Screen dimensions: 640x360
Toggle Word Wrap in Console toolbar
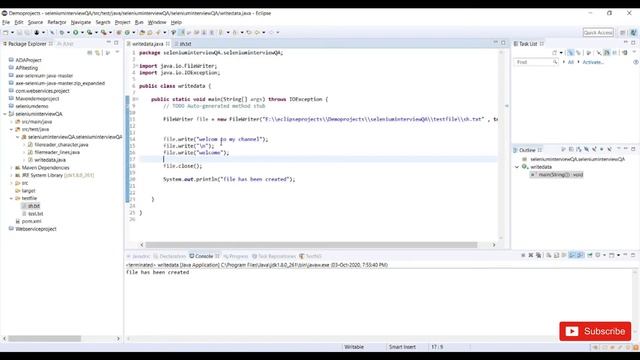click(x=564, y=255)
